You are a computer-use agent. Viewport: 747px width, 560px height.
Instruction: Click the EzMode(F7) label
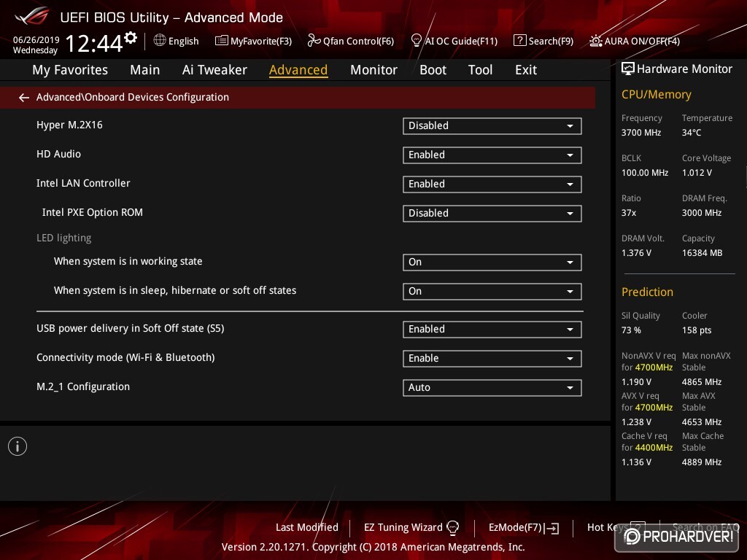coord(516,528)
